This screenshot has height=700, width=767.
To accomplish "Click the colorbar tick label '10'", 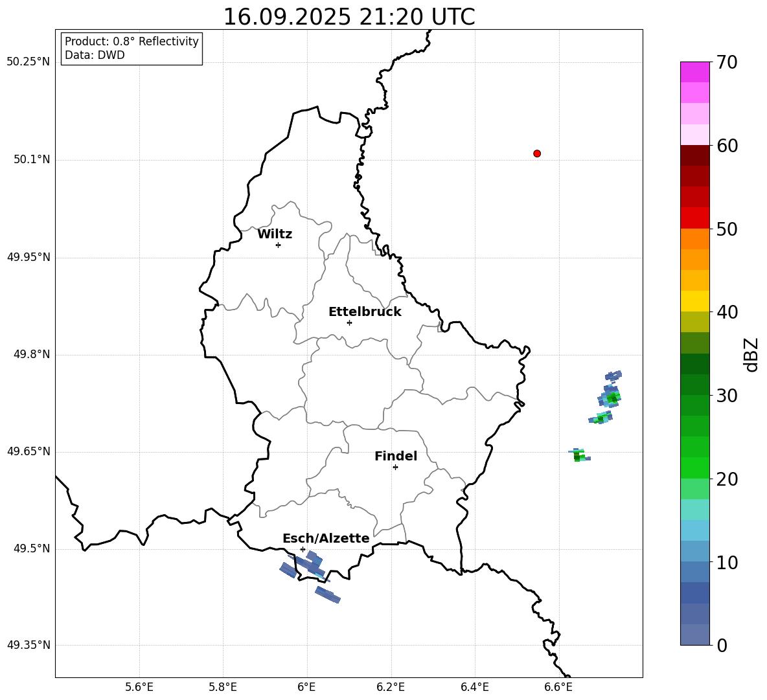I will [727, 563].
